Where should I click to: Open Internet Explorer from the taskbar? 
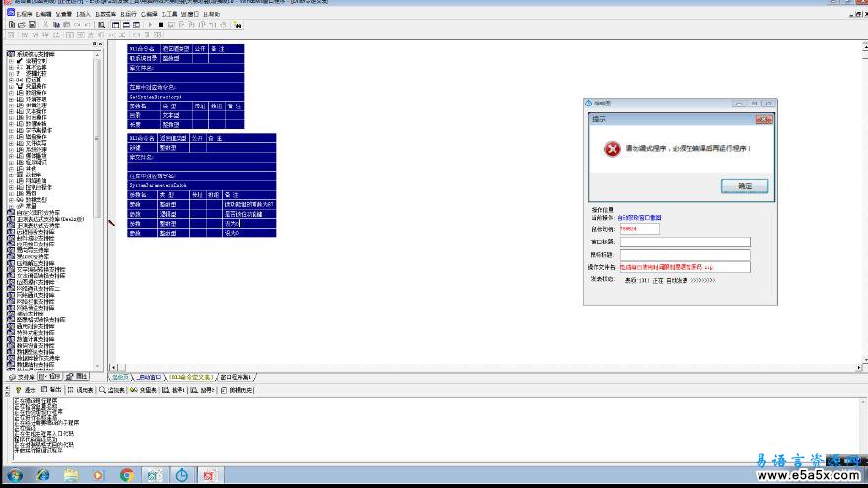point(43,475)
